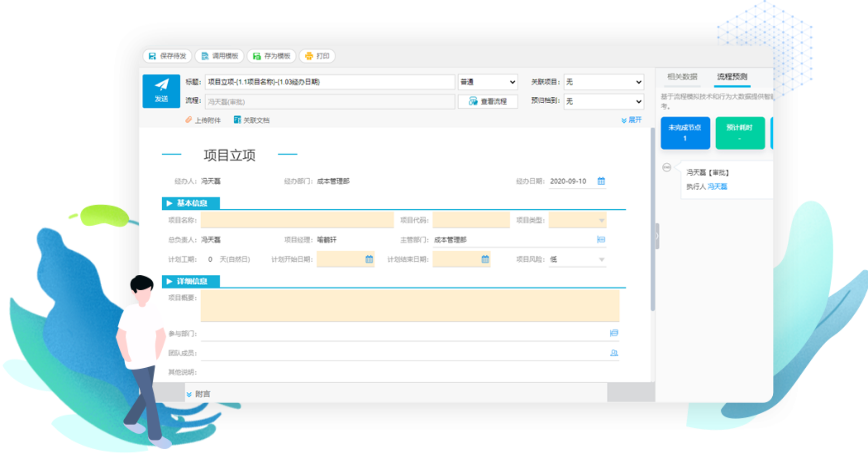Click 关联文档 link document
Image resolution: width=868 pixels, height=459 pixels.
(252, 120)
